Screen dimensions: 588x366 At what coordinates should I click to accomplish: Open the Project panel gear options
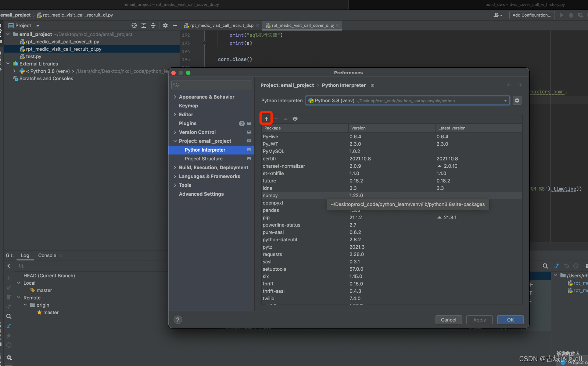click(165, 25)
